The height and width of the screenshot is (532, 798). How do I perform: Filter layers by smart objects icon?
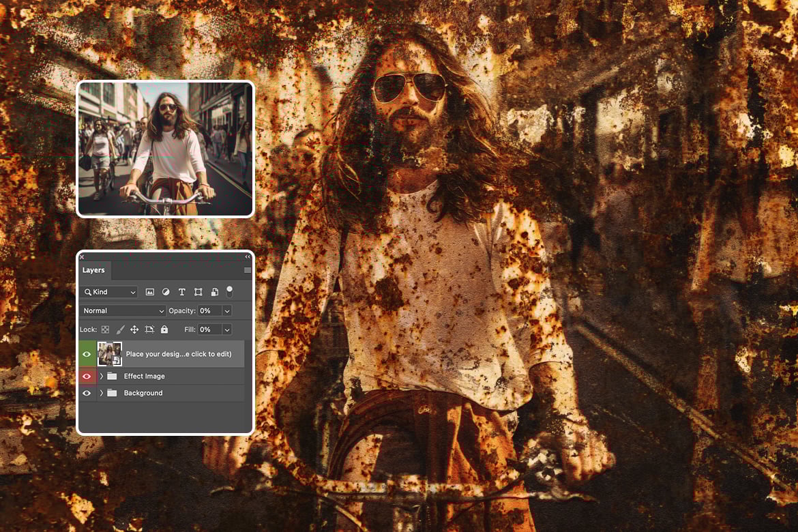click(215, 292)
